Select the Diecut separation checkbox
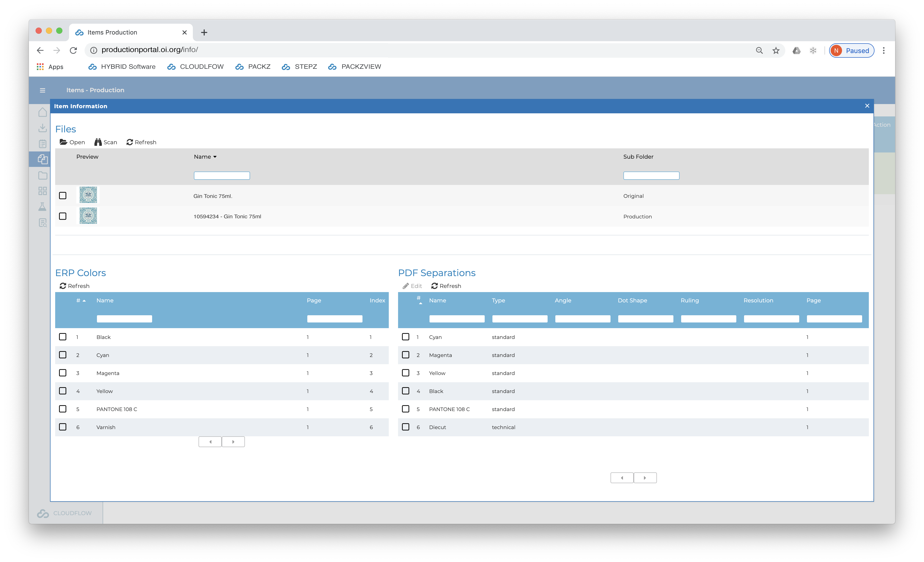The height and width of the screenshot is (562, 924). pos(405,427)
